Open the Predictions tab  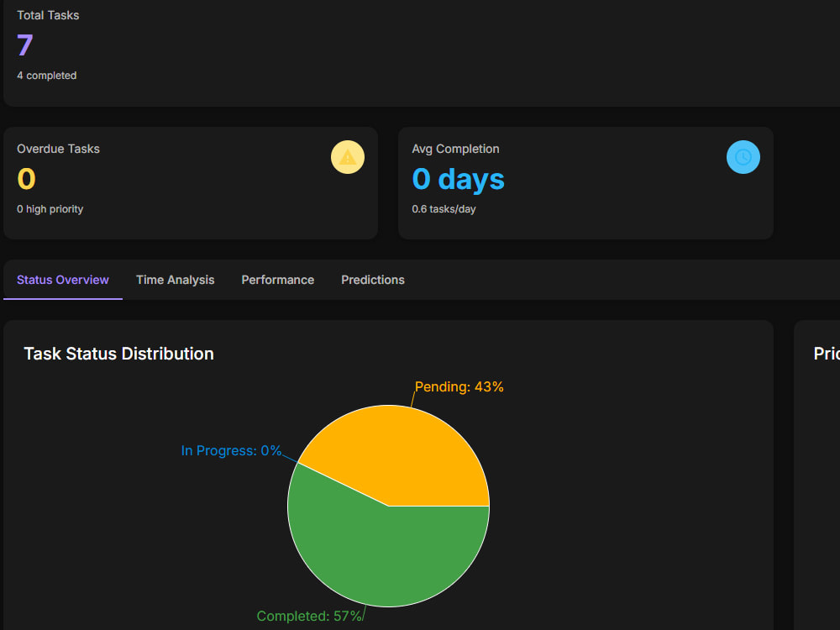tap(373, 280)
